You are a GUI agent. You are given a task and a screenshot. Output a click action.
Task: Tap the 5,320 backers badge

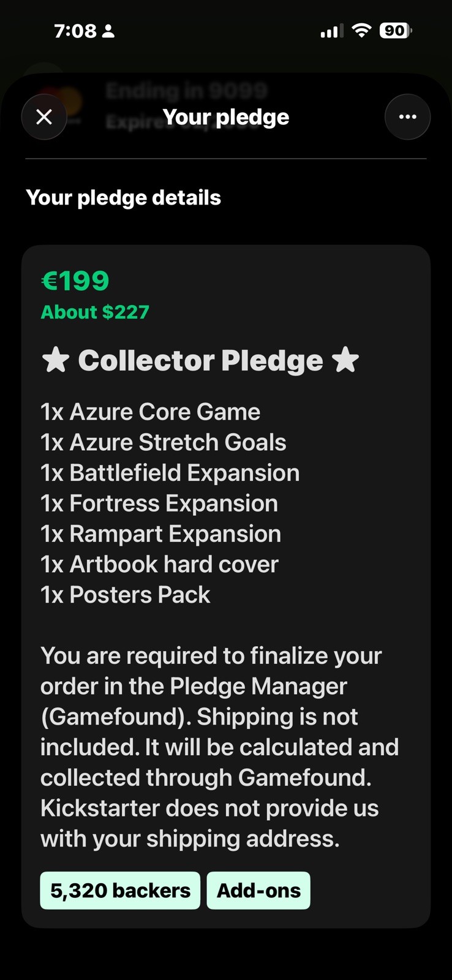(120, 890)
